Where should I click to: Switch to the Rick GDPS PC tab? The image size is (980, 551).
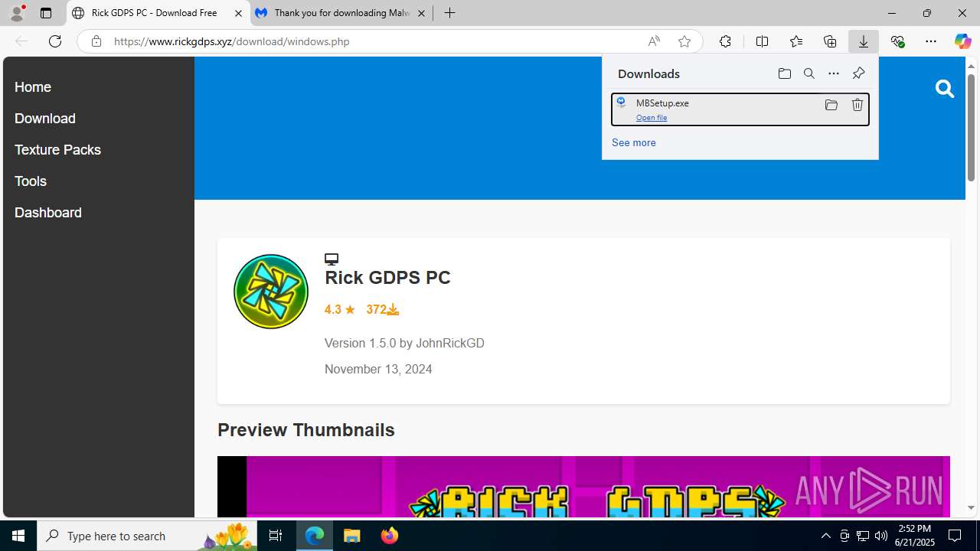(158, 13)
